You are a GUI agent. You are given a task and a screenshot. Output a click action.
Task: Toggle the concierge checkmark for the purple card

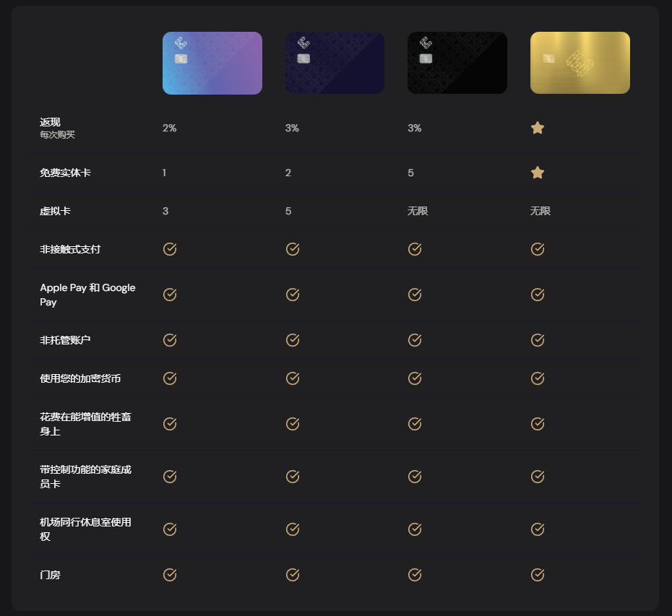[x=169, y=575]
